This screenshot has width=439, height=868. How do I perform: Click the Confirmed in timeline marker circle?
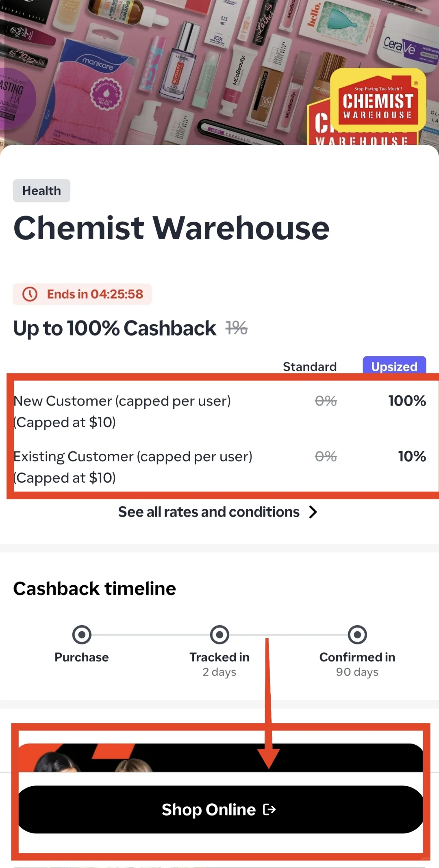(357, 635)
